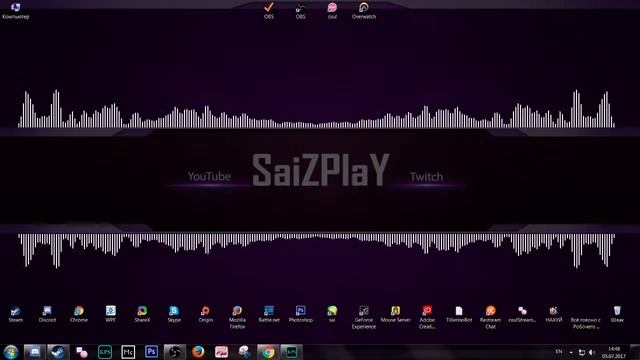
Task: Open the network tray icon
Action: [582, 352]
